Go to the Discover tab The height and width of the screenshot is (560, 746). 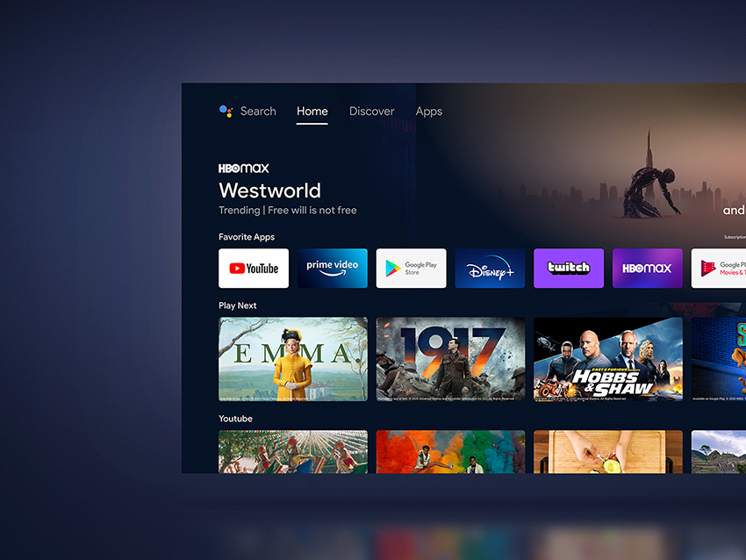(x=371, y=111)
